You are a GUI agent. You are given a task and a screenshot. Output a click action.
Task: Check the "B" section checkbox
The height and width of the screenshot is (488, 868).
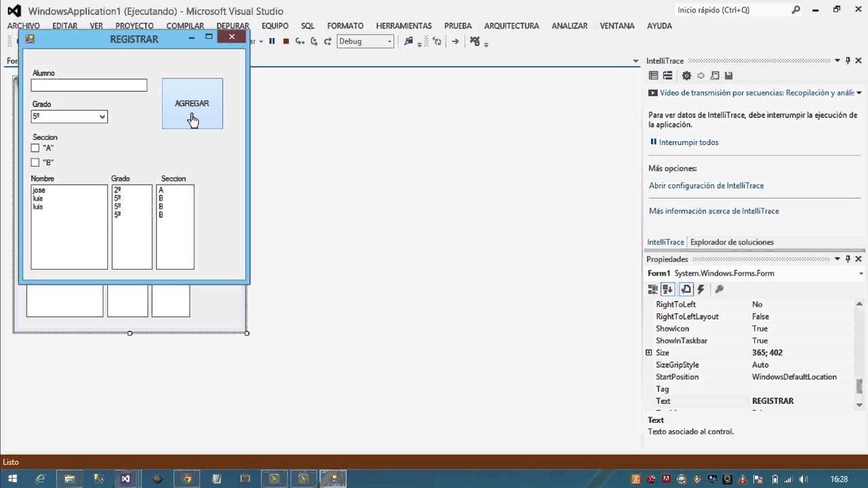[x=35, y=163]
